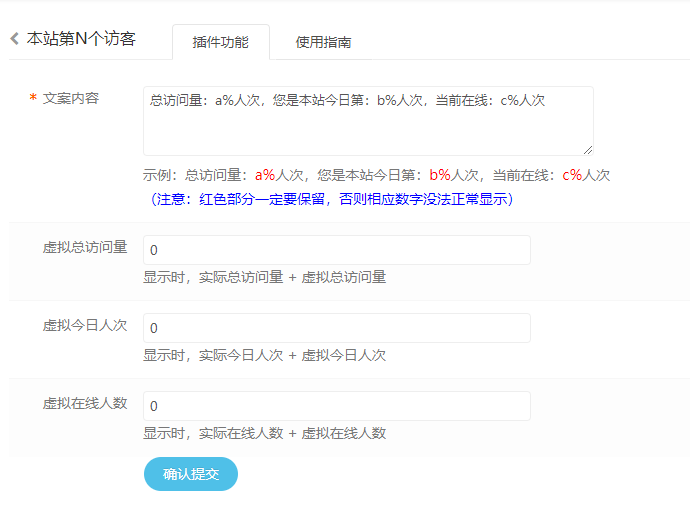
Task: Click the 示例 example text line
Action: 376,175
